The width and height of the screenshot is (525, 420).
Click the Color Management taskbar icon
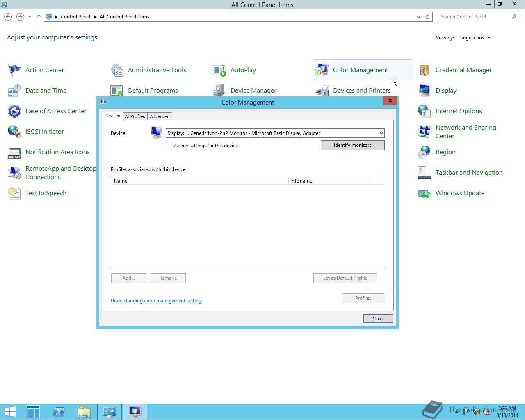(135, 411)
